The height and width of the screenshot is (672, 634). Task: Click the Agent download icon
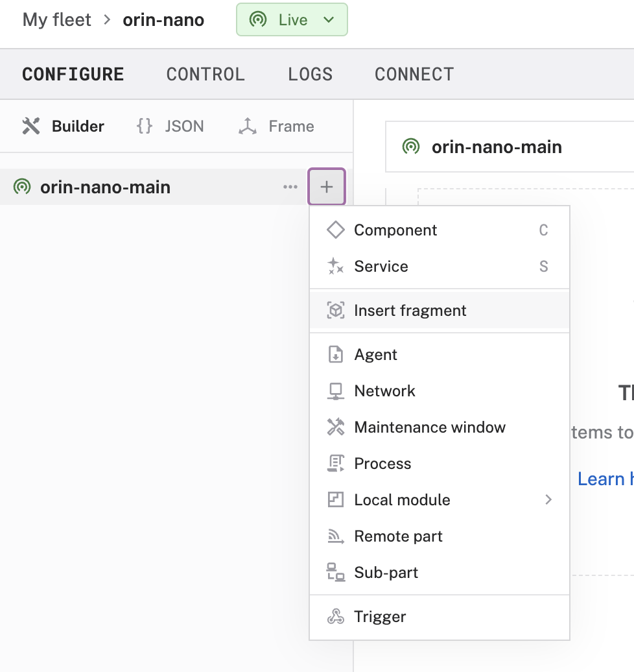coord(335,355)
